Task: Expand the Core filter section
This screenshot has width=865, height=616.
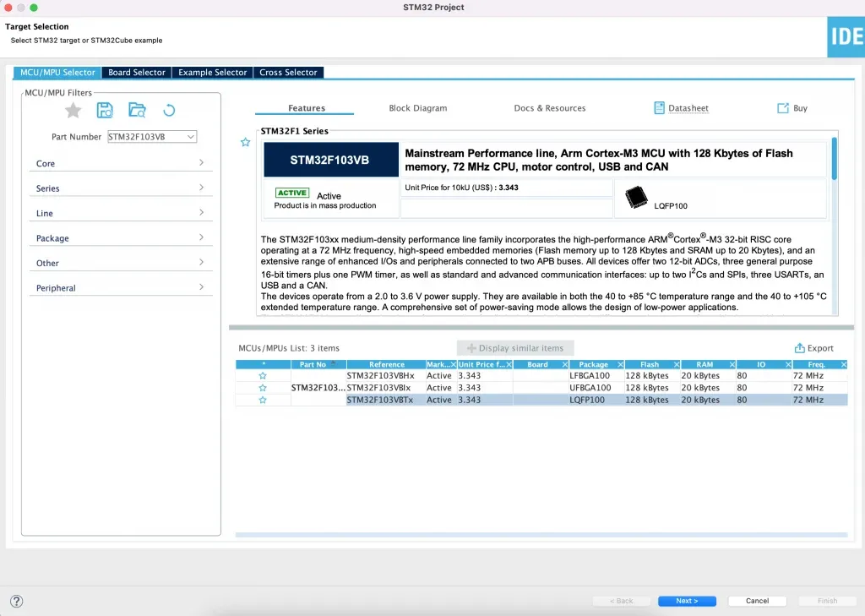Action: [x=120, y=163]
